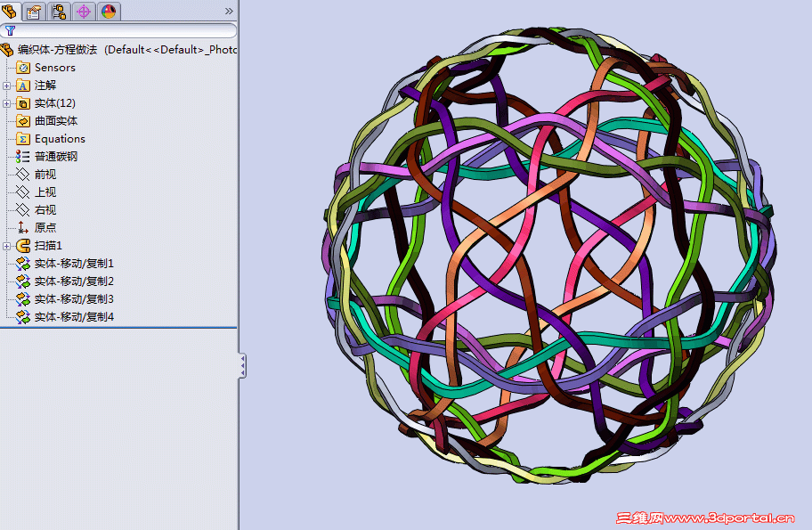The image size is (812, 530).
Task: Click the 扫描1 sweep feature icon
Action: pos(23,246)
